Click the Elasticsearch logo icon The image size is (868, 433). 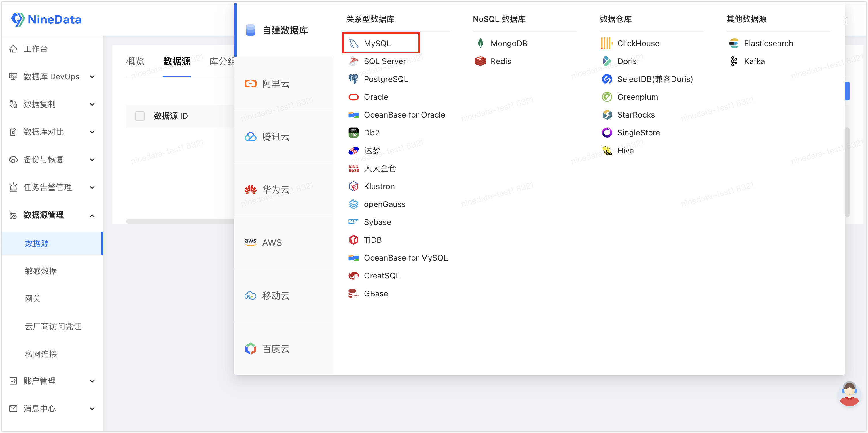pyautogui.click(x=734, y=44)
